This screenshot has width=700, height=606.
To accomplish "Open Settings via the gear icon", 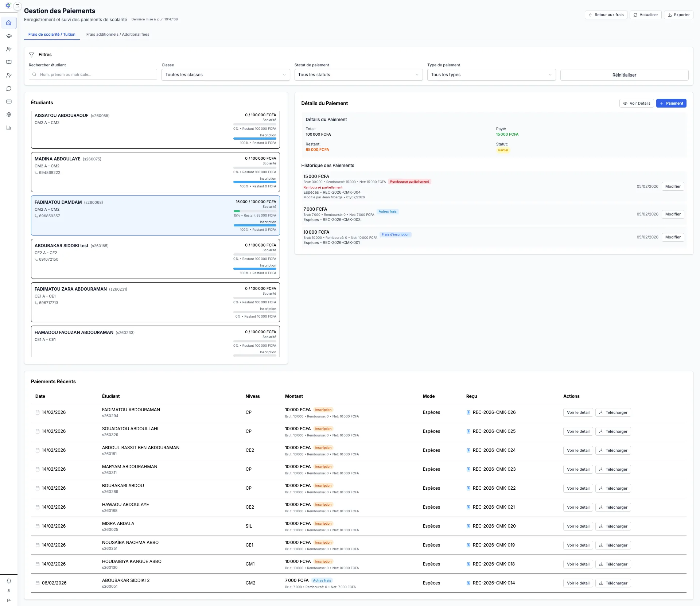I will [x=9, y=114].
